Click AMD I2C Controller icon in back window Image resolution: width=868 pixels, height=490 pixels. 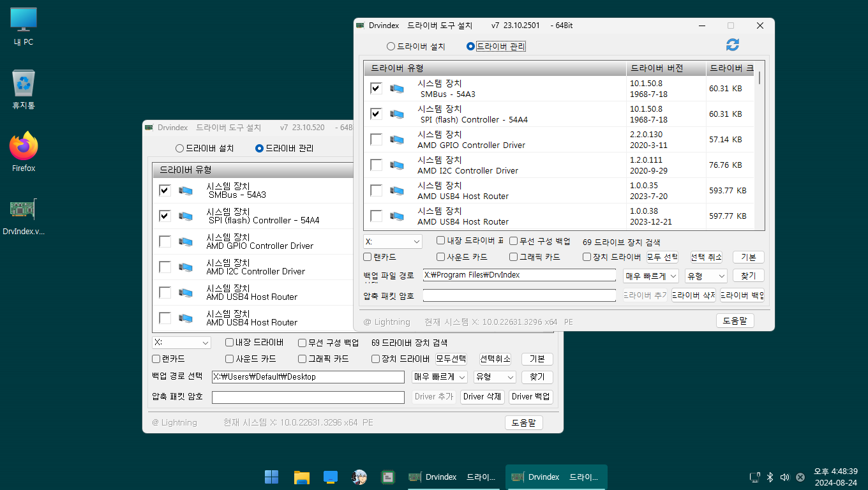tap(186, 267)
